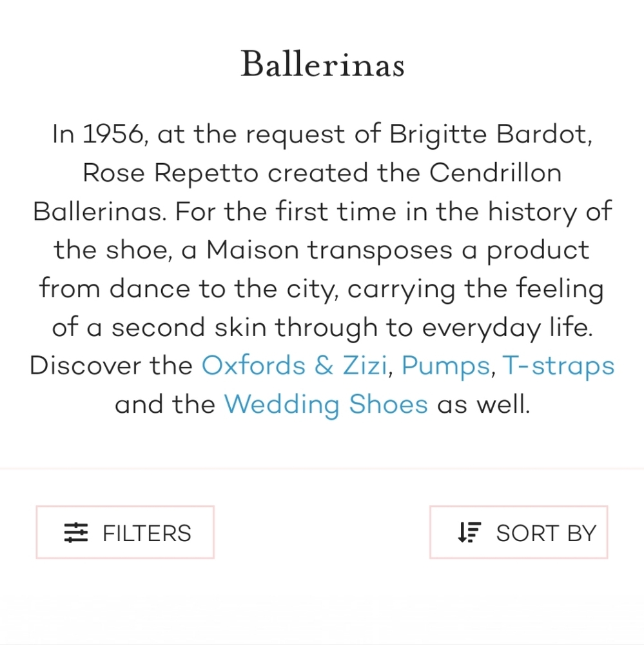Click the name Rose Repetto in paragraph
Image resolution: width=644 pixels, height=645 pixels.
click(x=170, y=173)
